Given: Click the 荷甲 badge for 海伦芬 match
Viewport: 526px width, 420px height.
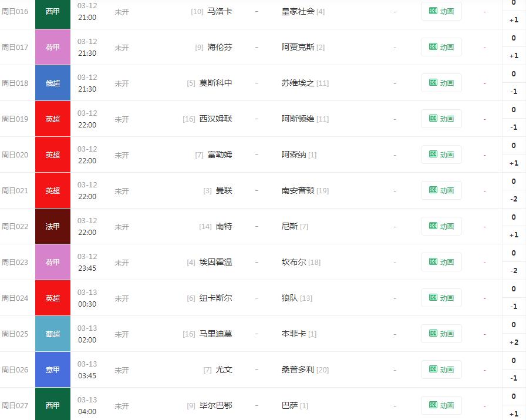Looking at the screenshot, I should (x=52, y=47).
